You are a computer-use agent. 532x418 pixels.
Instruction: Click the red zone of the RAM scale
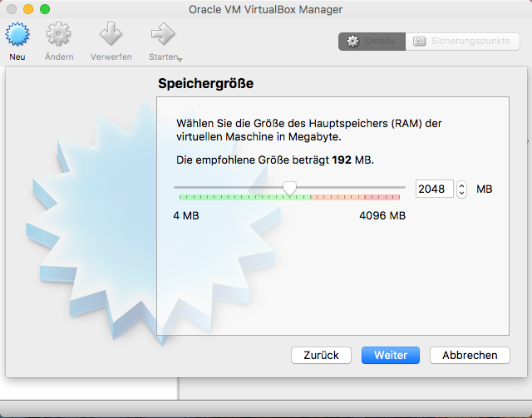(382, 197)
